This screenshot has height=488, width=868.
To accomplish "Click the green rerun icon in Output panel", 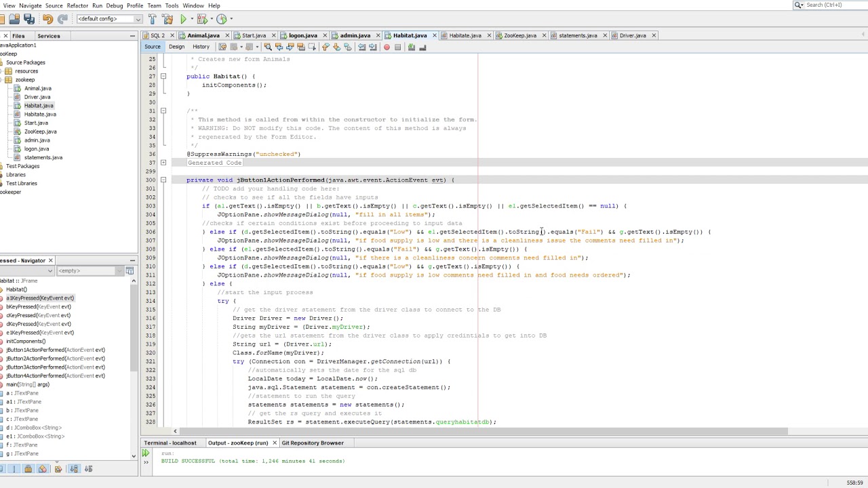I will (x=146, y=453).
